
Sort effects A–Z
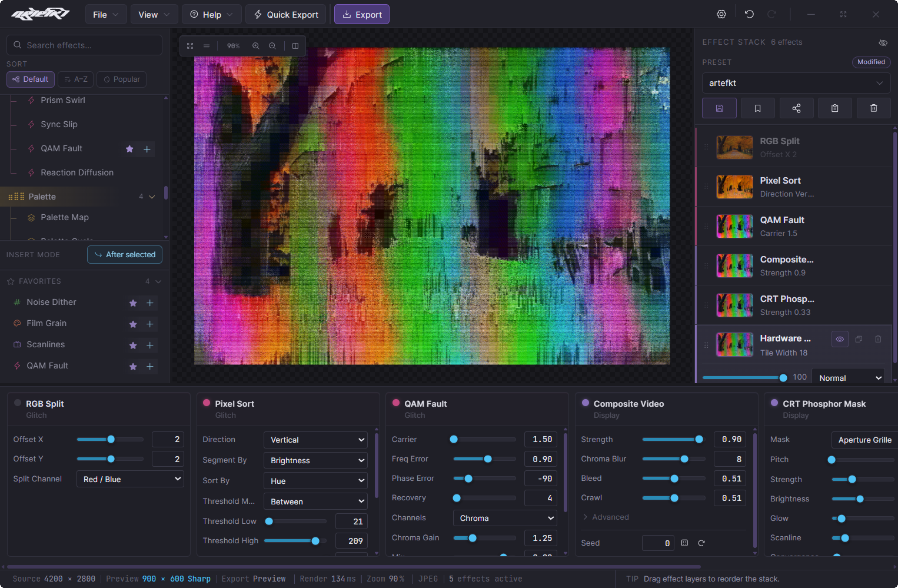coord(75,79)
